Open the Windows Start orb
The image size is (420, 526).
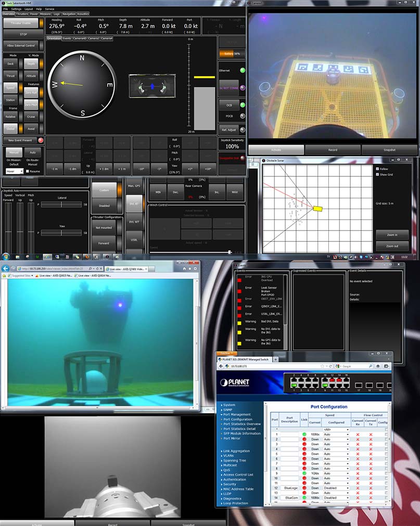(x=6, y=256)
